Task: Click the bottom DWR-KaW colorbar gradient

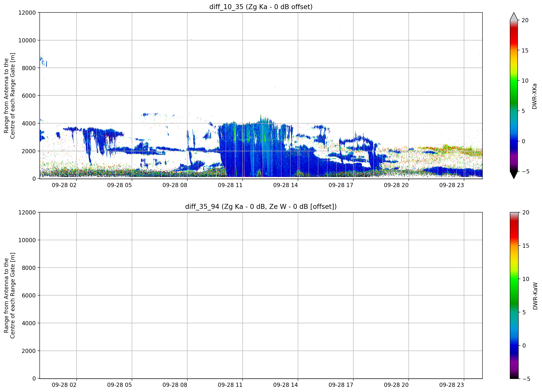Action: pos(514,295)
